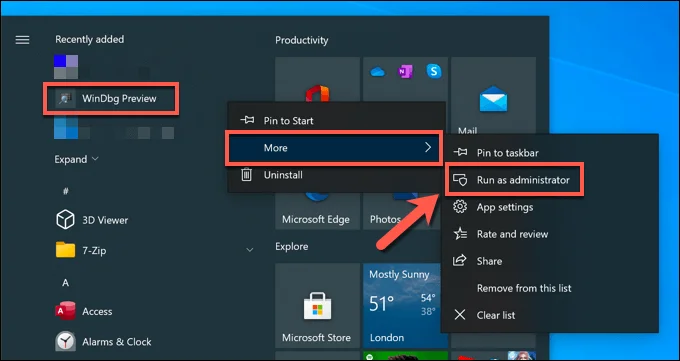Click the OneNote icon in the tile
Screen dimensions: 680x361
[405, 72]
